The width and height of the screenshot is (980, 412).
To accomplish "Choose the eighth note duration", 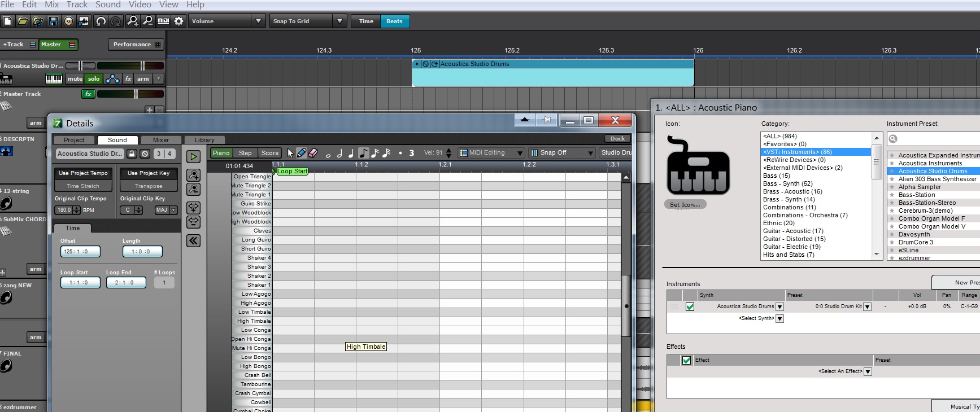I will (363, 153).
